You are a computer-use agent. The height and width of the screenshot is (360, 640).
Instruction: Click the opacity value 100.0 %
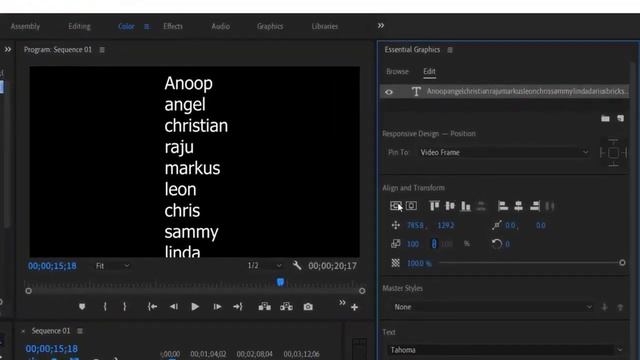(419, 263)
